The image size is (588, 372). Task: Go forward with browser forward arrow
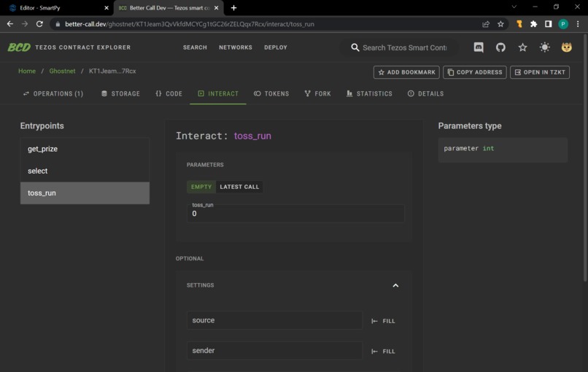click(x=25, y=24)
